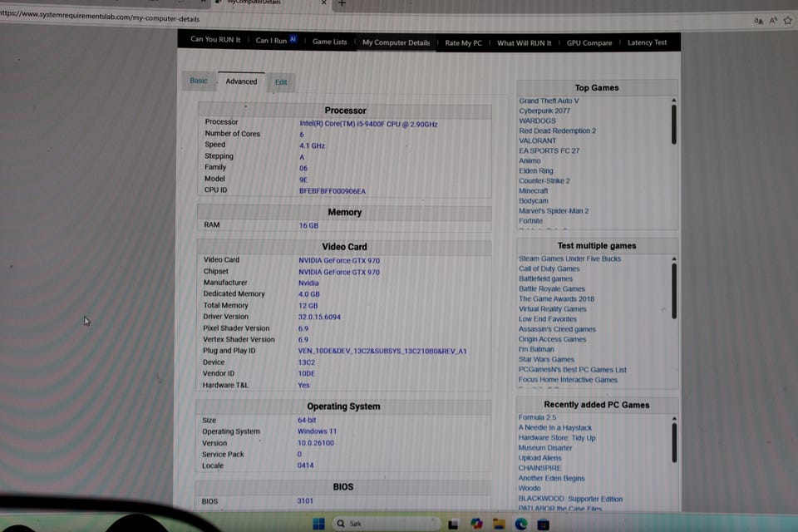
Task: Click the taskbar search box labeled Søk
Action: [x=387, y=524]
